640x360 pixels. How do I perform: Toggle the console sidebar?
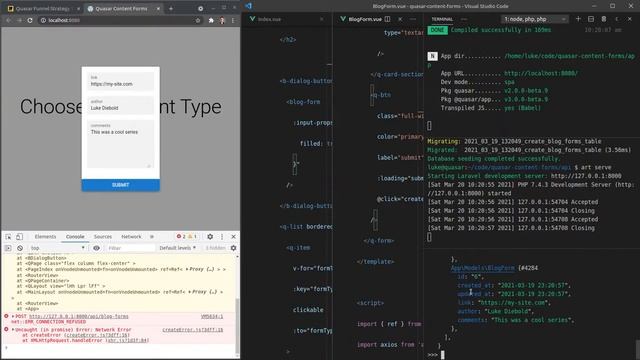[8, 248]
